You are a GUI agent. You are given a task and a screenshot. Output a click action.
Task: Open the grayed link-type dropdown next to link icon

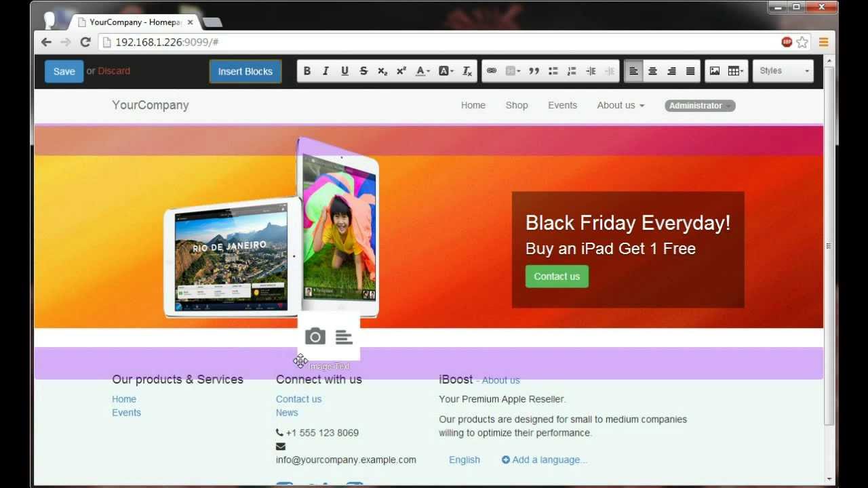[513, 71]
